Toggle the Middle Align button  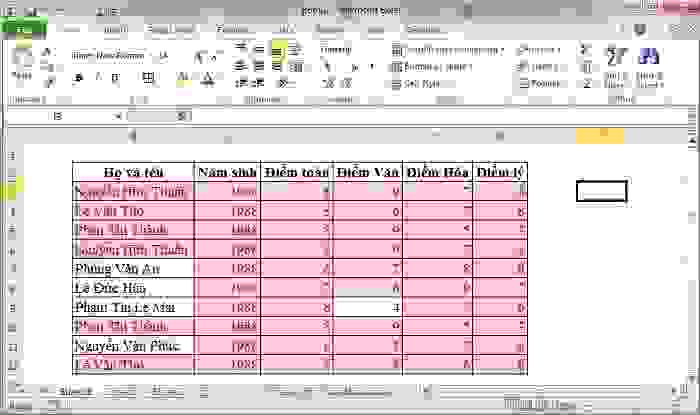click(259, 48)
